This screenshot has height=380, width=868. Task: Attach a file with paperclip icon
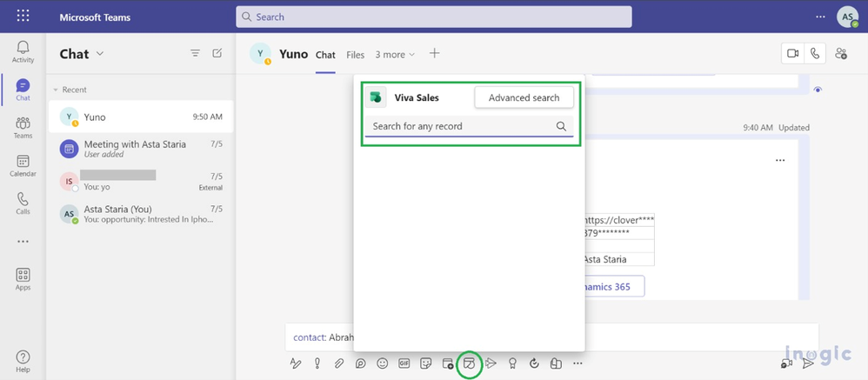click(x=339, y=363)
